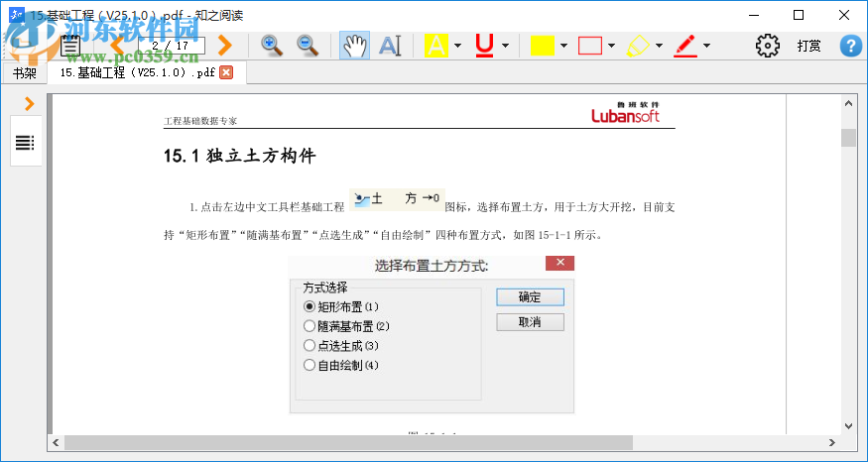Open highlighter marker options dropdown
Screen dimensions: 868x462
tap(659, 46)
